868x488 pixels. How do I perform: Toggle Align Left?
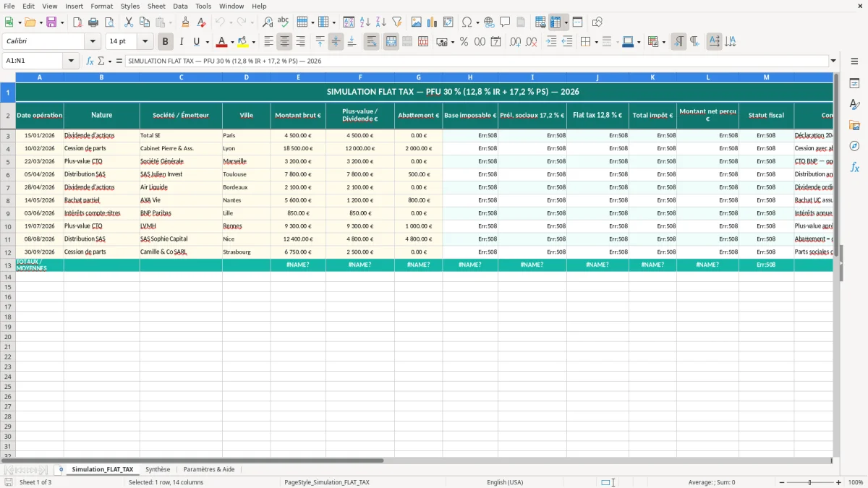268,42
